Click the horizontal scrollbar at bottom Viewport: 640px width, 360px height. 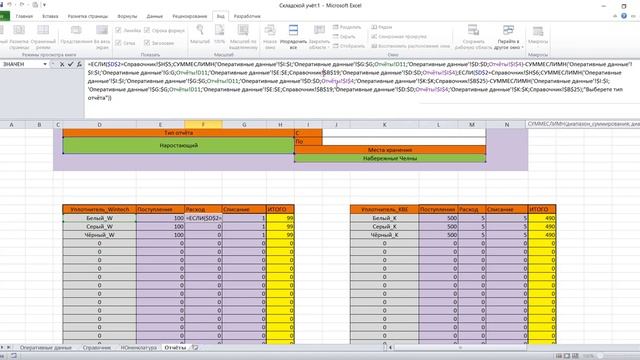pos(460,348)
